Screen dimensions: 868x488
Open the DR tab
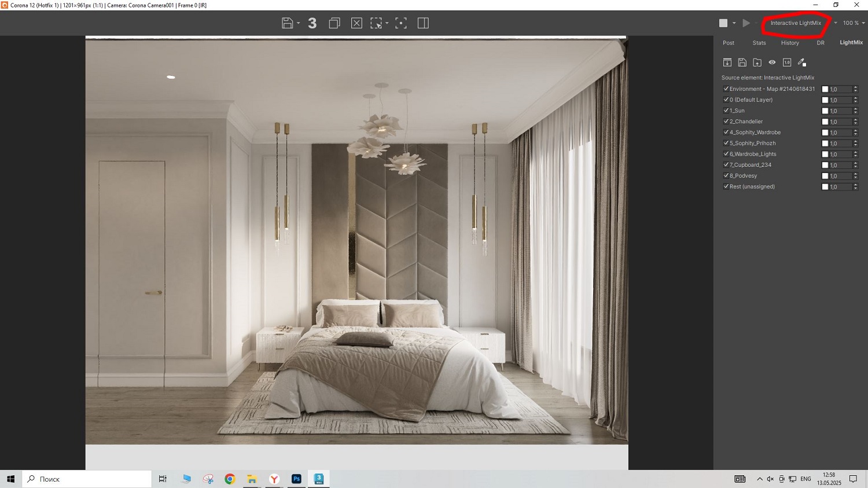(x=821, y=43)
